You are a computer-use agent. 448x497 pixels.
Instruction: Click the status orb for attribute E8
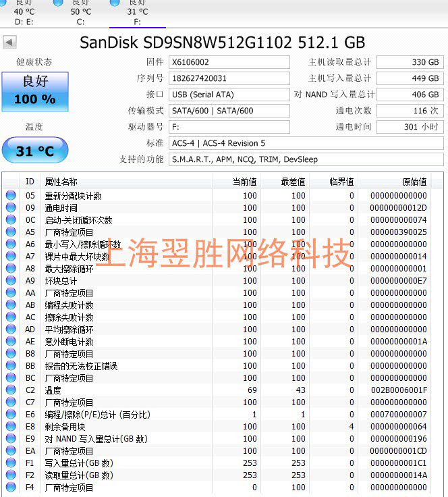pos(11,426)
